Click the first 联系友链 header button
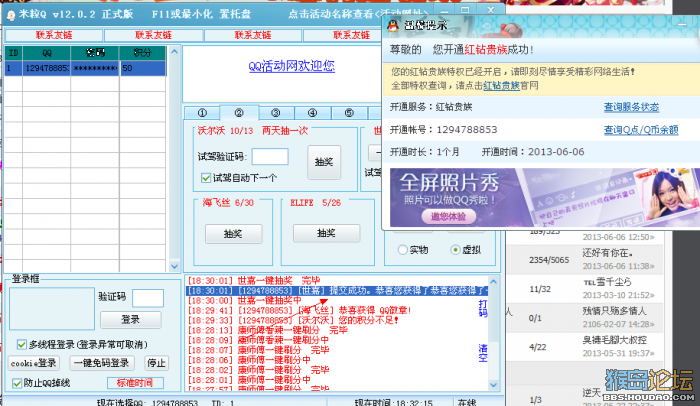Image resolution: width=700 pixels, height=406 pixels. click(54, 35)
